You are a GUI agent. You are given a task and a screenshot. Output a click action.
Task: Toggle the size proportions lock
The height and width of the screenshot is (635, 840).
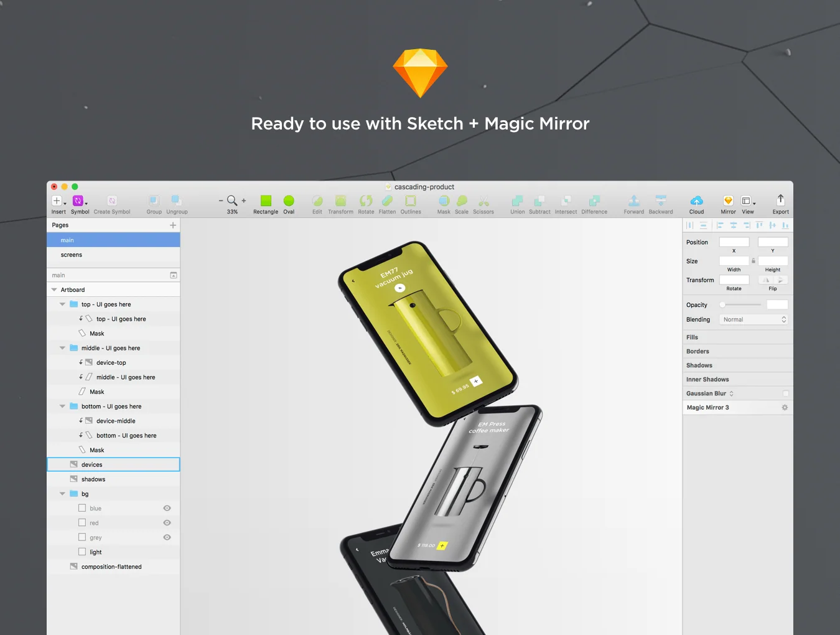754,261
